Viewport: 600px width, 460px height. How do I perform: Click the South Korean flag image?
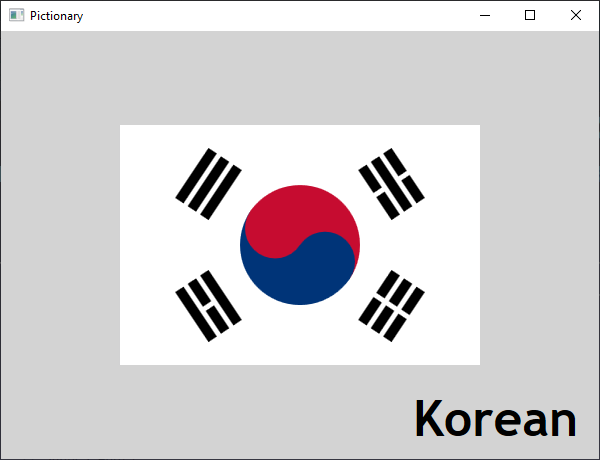300,245
